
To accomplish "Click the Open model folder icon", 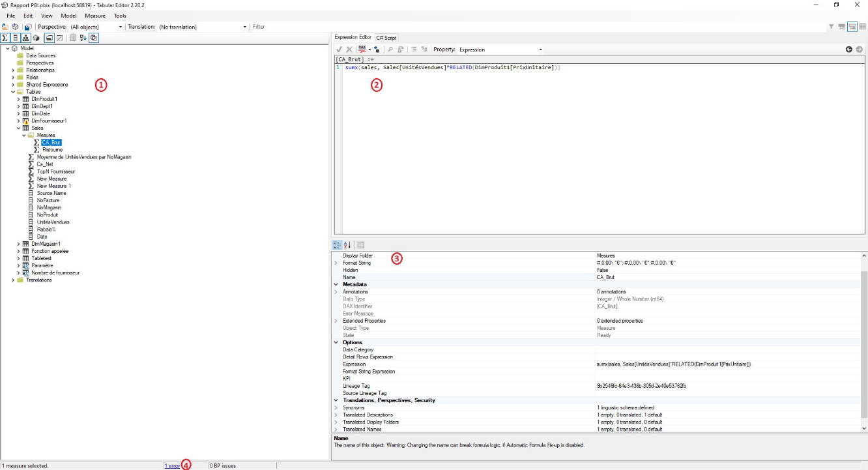I will pos(5,27).
